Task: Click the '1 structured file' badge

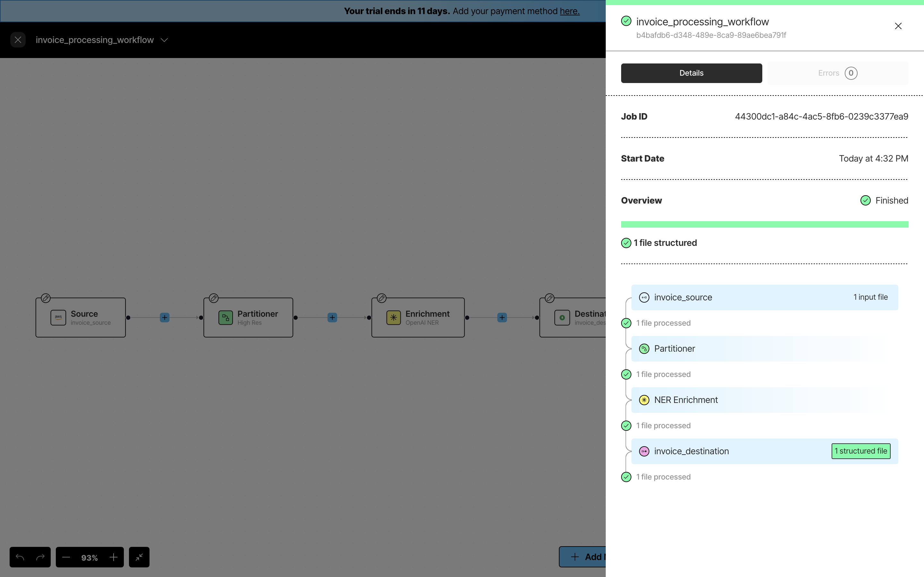Action: pyautogui.click(x=860, y=451)
